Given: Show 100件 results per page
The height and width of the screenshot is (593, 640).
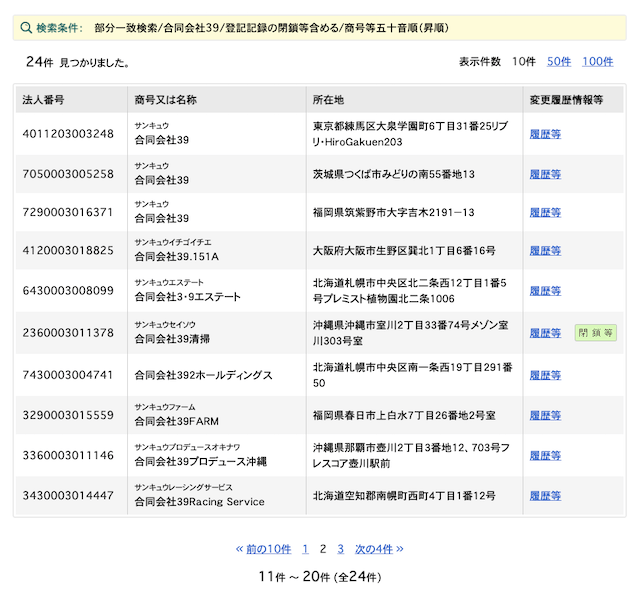Looking at the screenshot, I should tap(597, 62).
